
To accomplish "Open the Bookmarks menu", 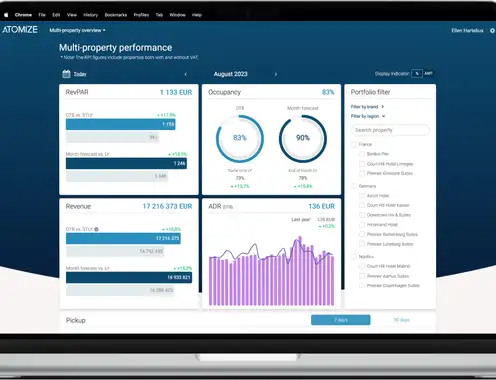I will click(116, 15).
